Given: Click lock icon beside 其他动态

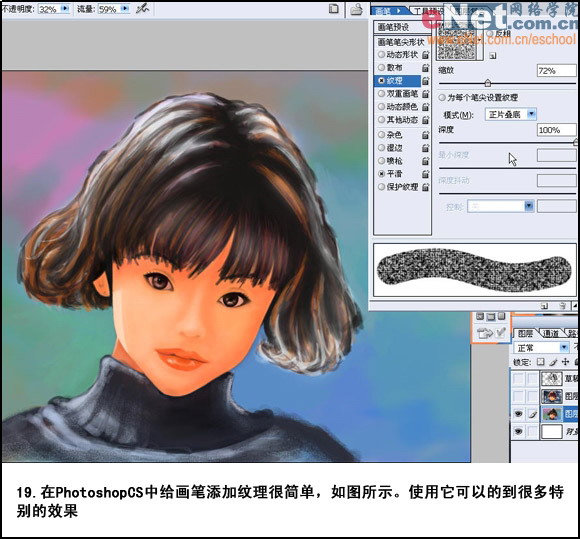Looking at the screenshot, I should click(425, 120).
